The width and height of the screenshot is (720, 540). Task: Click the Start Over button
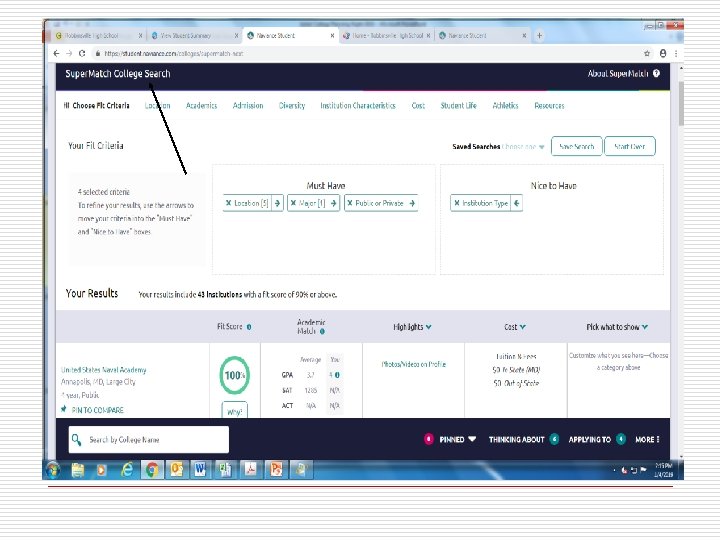point(630,146)
